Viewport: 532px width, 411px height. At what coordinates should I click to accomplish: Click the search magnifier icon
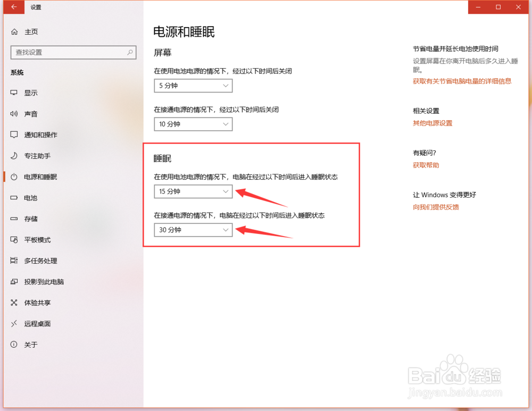click(130, 52)
